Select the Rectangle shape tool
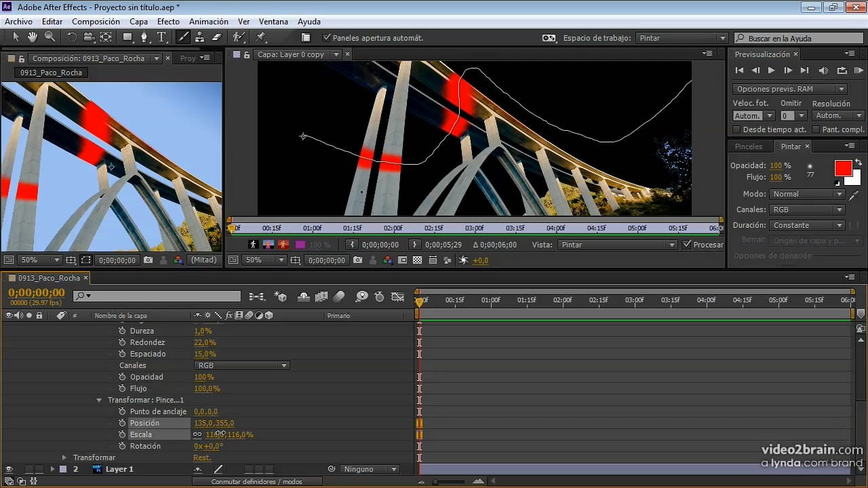The height and width of the screenshot is (488, 868). tap(127, 37)
